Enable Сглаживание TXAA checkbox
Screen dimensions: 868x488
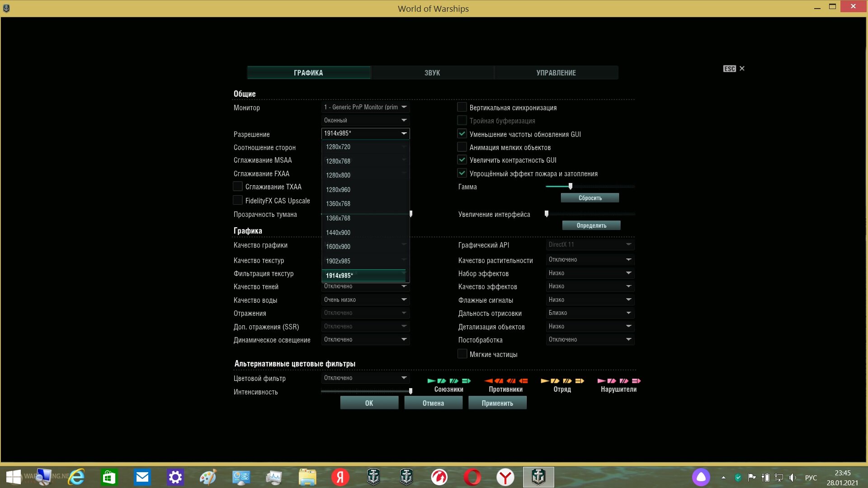(x=238, y=186)
